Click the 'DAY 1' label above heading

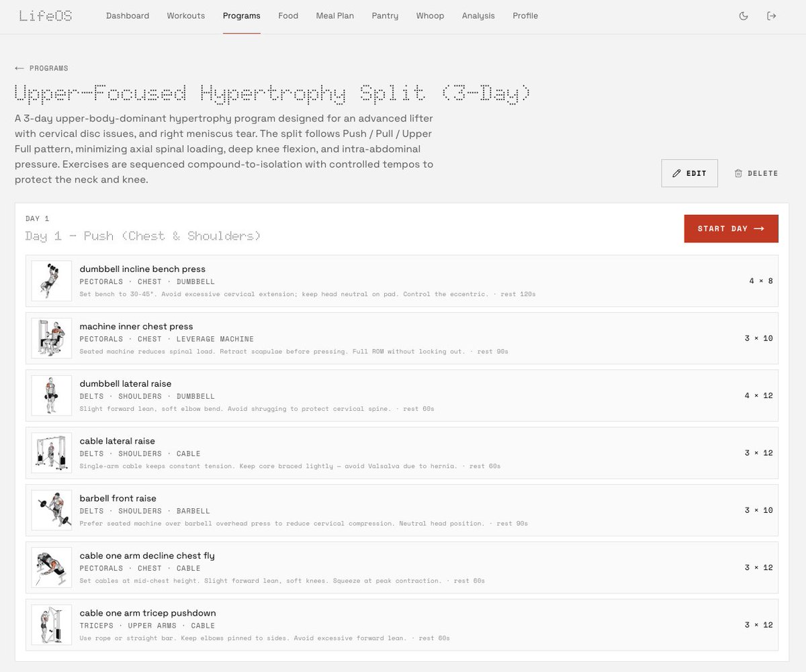tap(38, 219)
